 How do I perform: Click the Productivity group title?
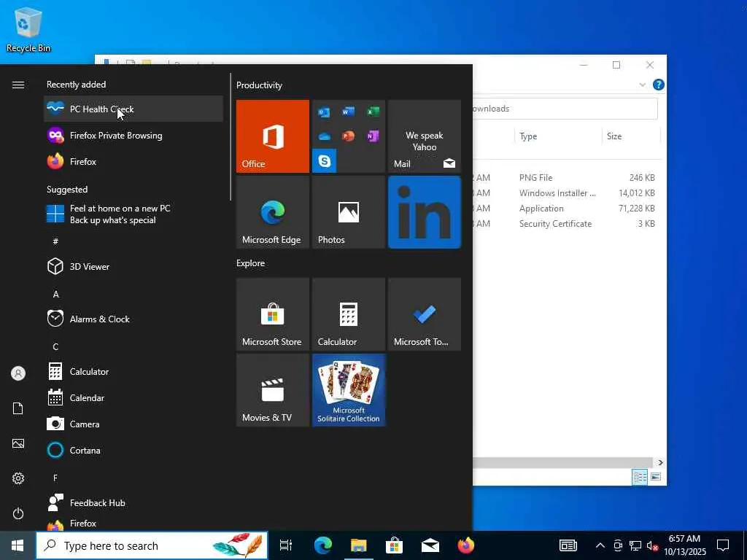point(259,85)
